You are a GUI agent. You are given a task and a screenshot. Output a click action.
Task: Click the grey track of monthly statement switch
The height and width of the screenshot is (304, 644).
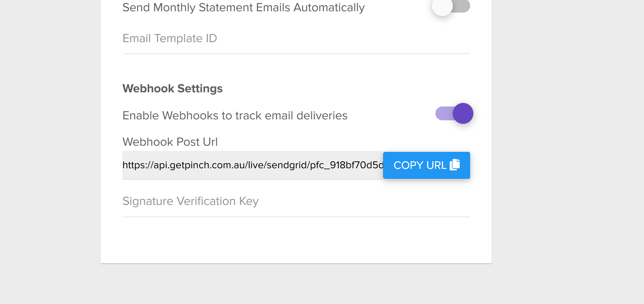463,6
